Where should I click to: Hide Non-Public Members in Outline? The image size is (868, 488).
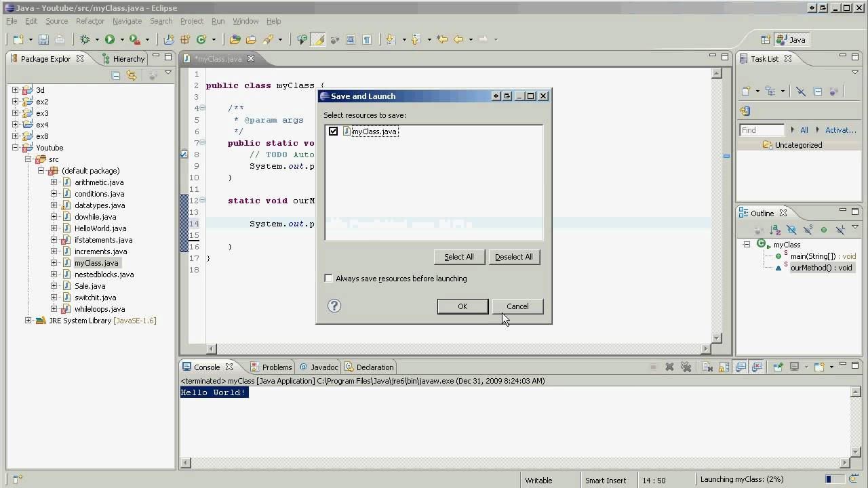[x=824, y=230]
